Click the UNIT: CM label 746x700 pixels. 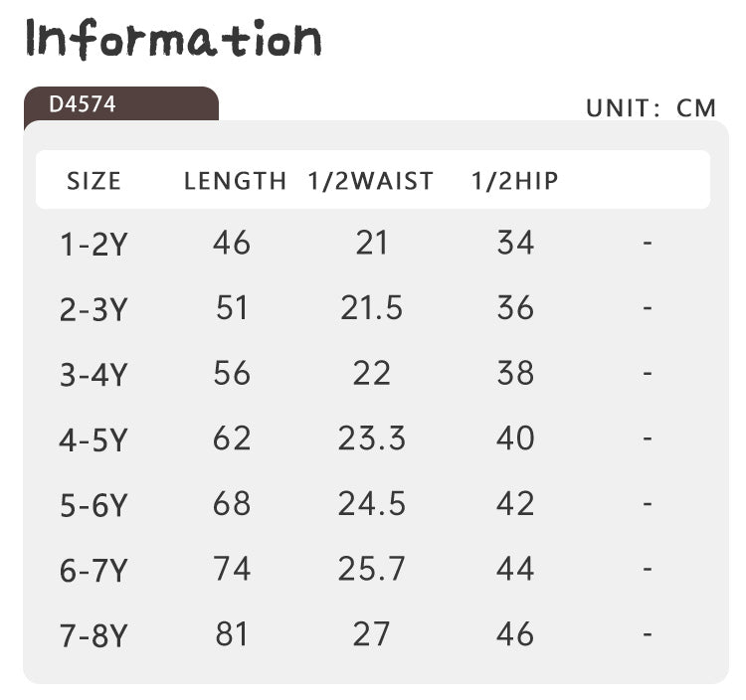651,108
